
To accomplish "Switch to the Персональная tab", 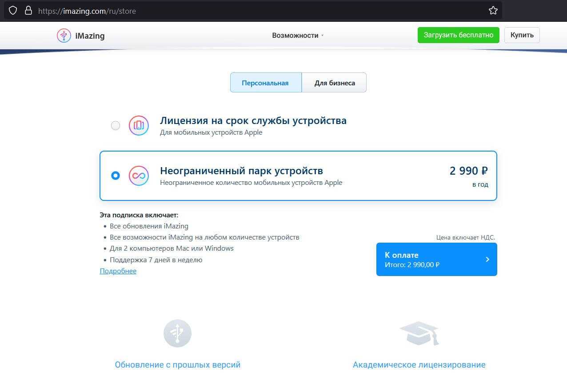I will pyautogui.click(x=265, y=83).
